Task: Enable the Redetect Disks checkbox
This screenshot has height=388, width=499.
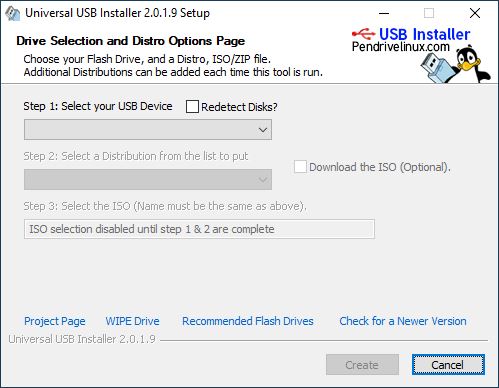Action: pos(192,107)
